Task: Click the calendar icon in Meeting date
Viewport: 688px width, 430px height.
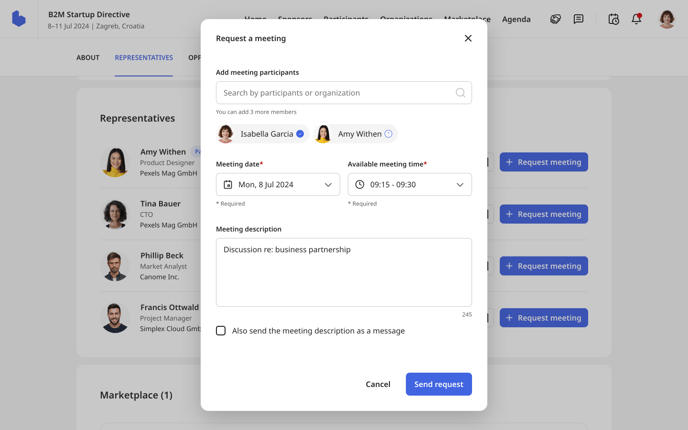Action: click(228, 184)
